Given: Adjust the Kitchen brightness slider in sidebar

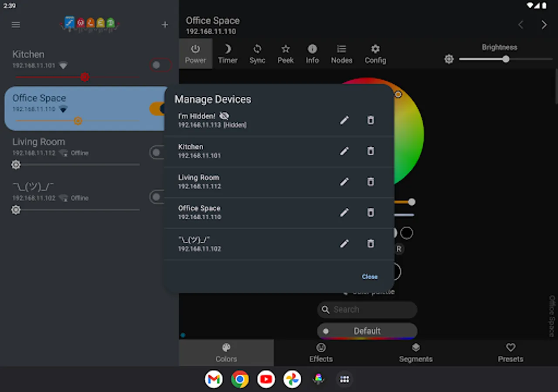Looking at the screenshot, I should click(78, 78).
